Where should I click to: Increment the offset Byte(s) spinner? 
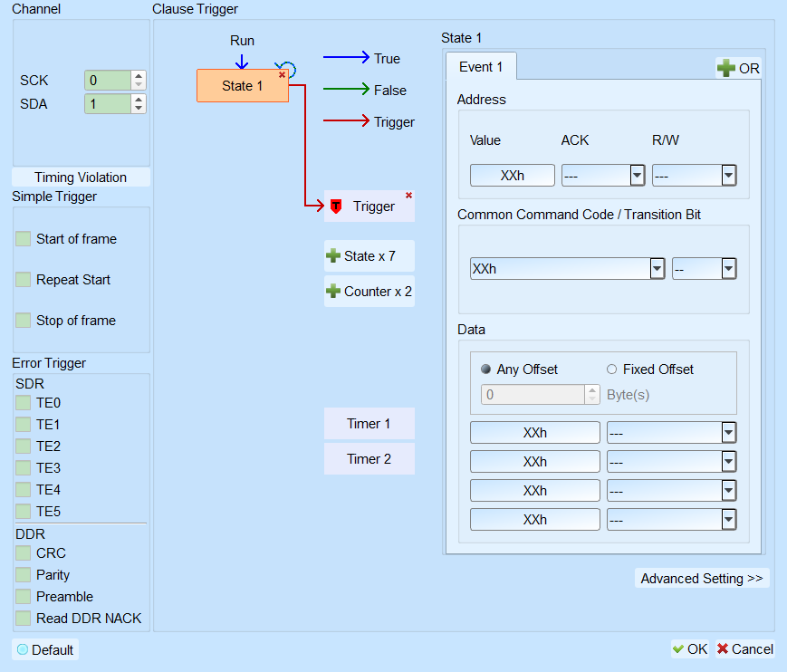pos(592,390)
